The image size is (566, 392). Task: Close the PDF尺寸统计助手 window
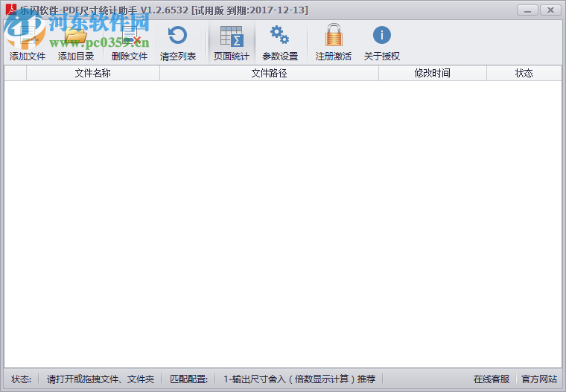tap(550, 10)
